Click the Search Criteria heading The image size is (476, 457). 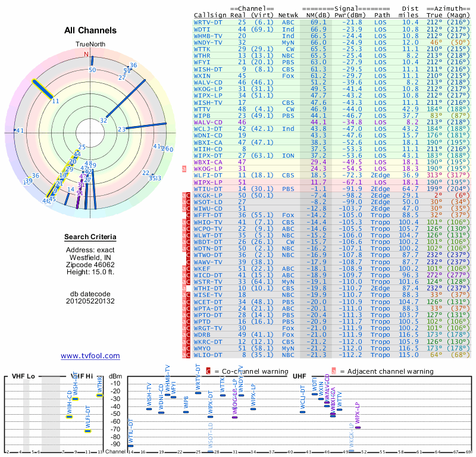[x=90, y=237]
